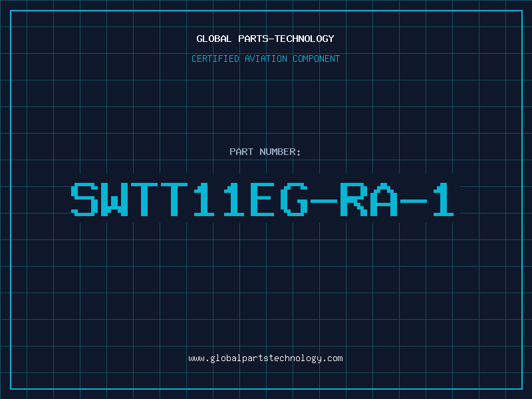Select the CERTIFIED AVIATION COMPONENT subtitle
The width and height of the screenshot is (532, 399).
click(265, 59)
